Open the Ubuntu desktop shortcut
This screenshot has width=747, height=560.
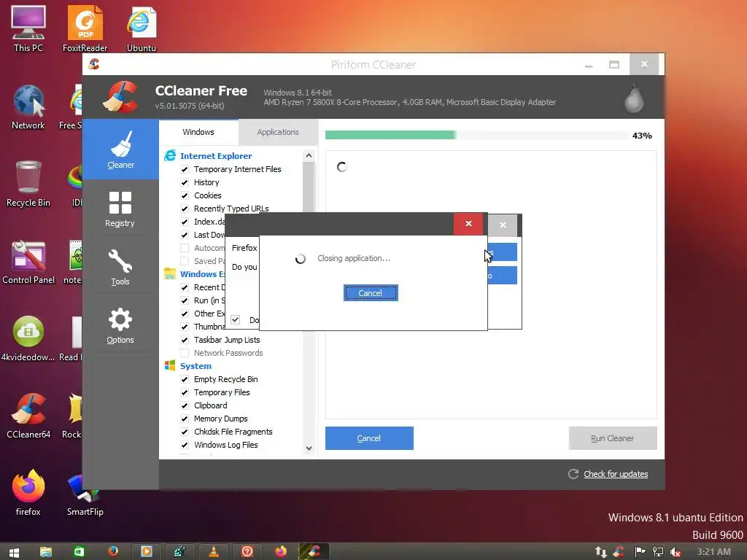click(x=142, y=28)
